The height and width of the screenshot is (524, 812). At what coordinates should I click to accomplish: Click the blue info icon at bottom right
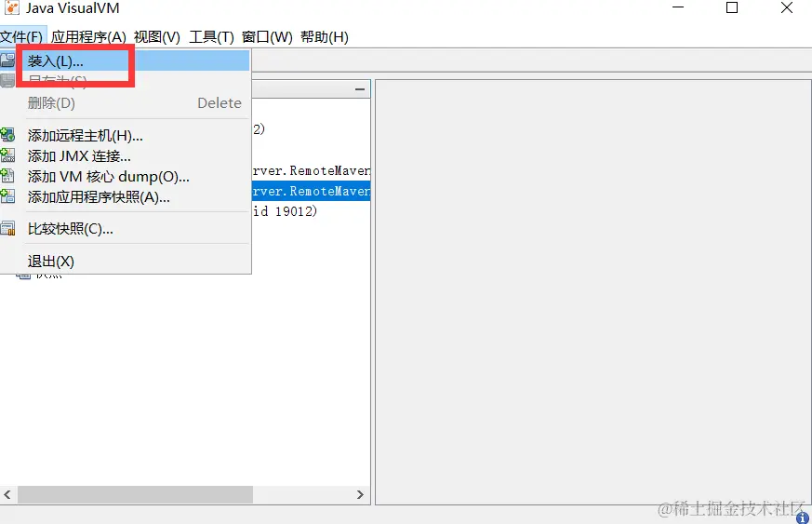click(x=802, y=517)
